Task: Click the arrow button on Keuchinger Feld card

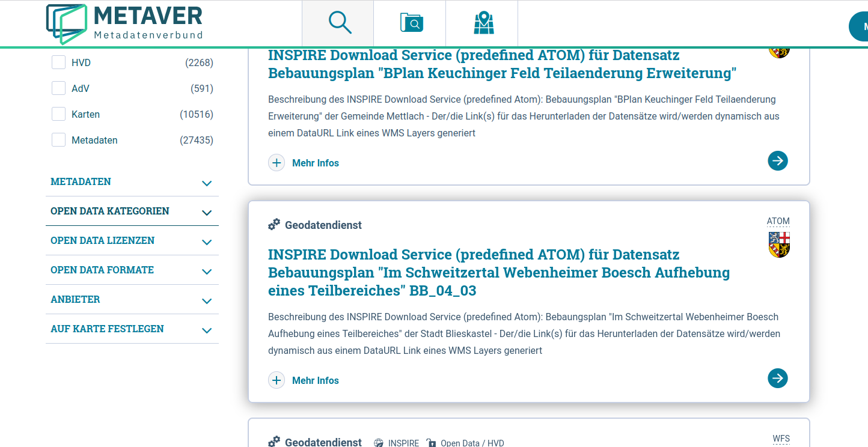Action: (778, 160)
